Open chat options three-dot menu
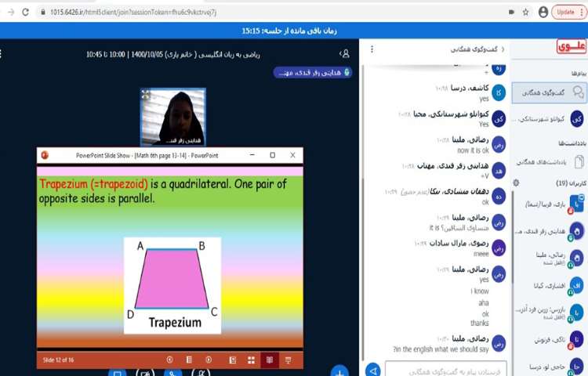Image resolution: width=588 pixels, height=376 pixels. tap(372, 49)
